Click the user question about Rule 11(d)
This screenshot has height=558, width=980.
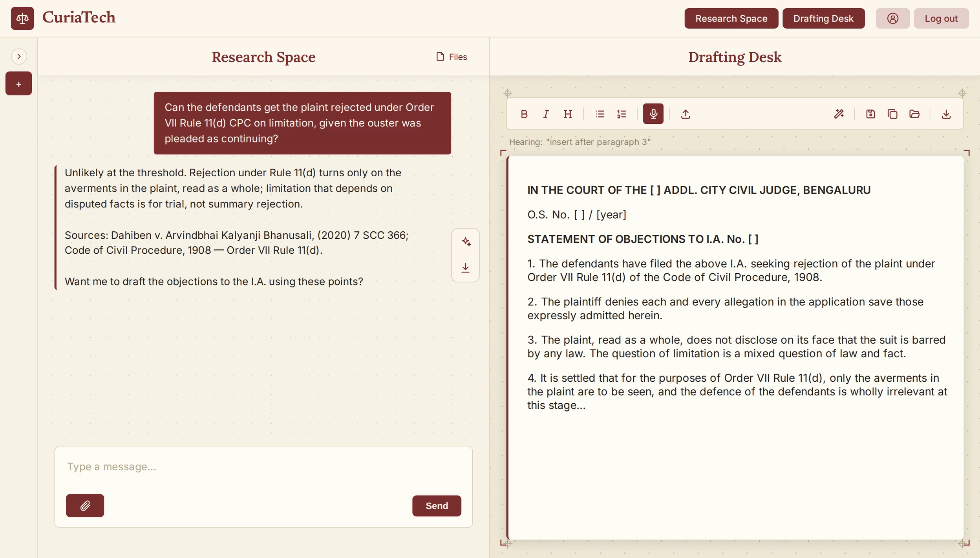pos(302,123)
